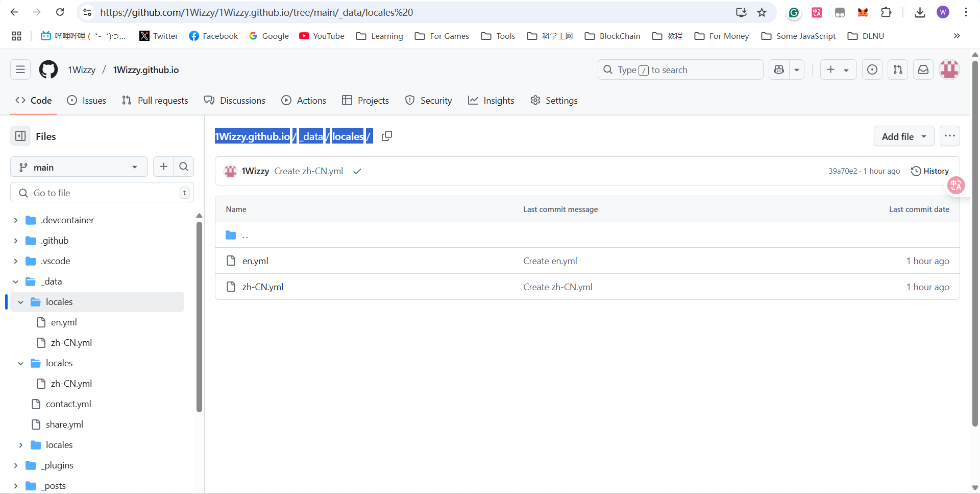The width and height of the screenshot is (980, 494).
Task: Bookmark this page with the star icon
Action: coord(762,12)
